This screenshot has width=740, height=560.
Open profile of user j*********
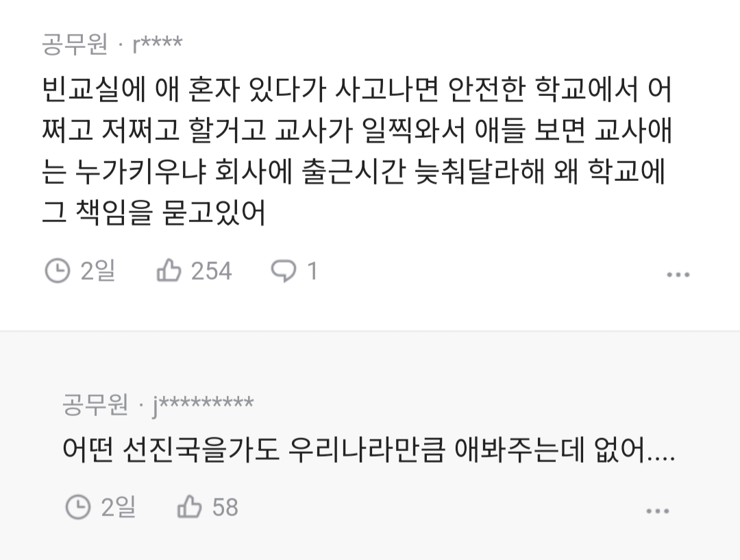point(203,405)
